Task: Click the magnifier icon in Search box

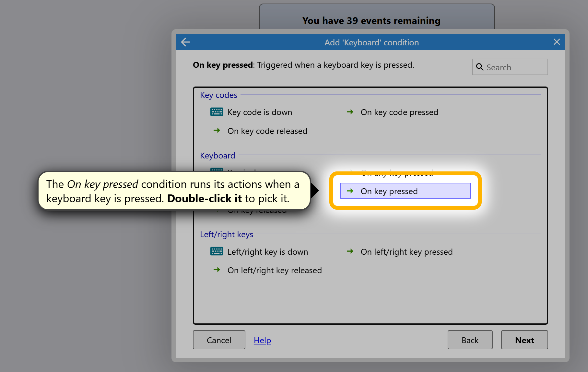Action: [480, 67]
